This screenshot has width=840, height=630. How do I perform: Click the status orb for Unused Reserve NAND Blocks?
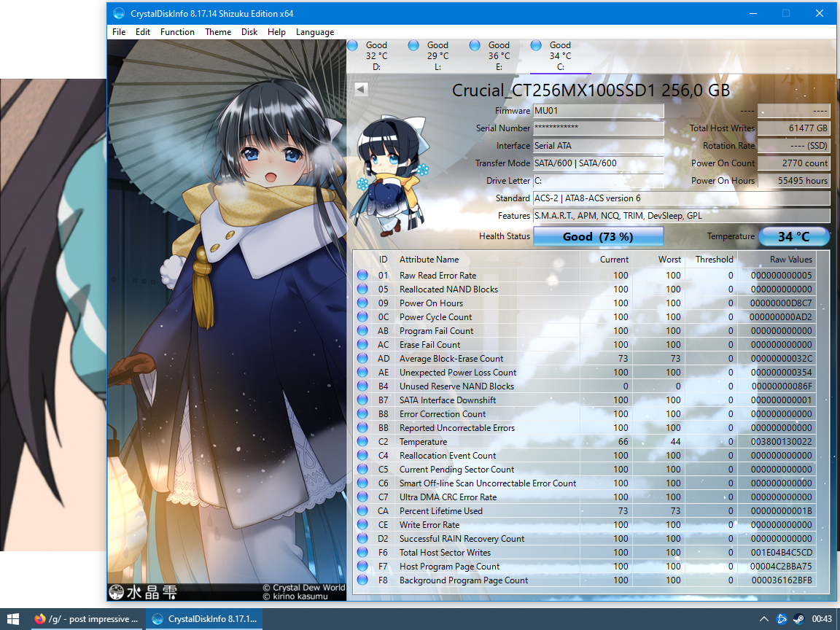362,386
